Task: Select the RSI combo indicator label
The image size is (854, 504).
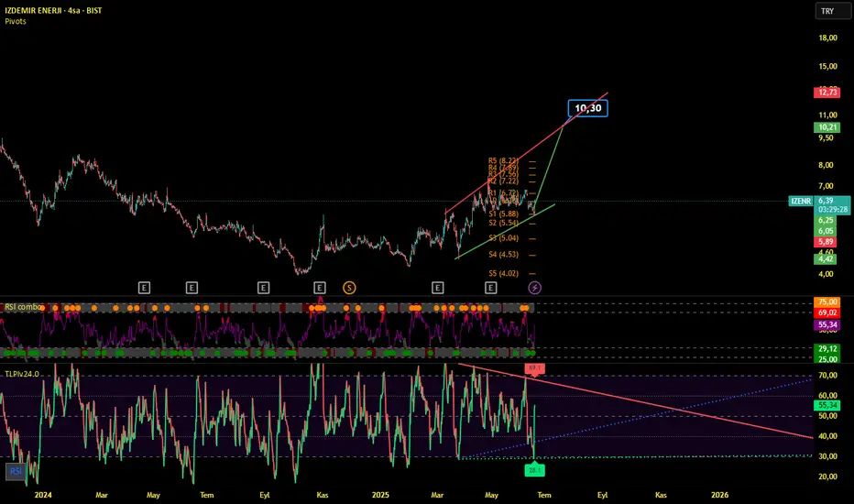Action: pos(23,307)
